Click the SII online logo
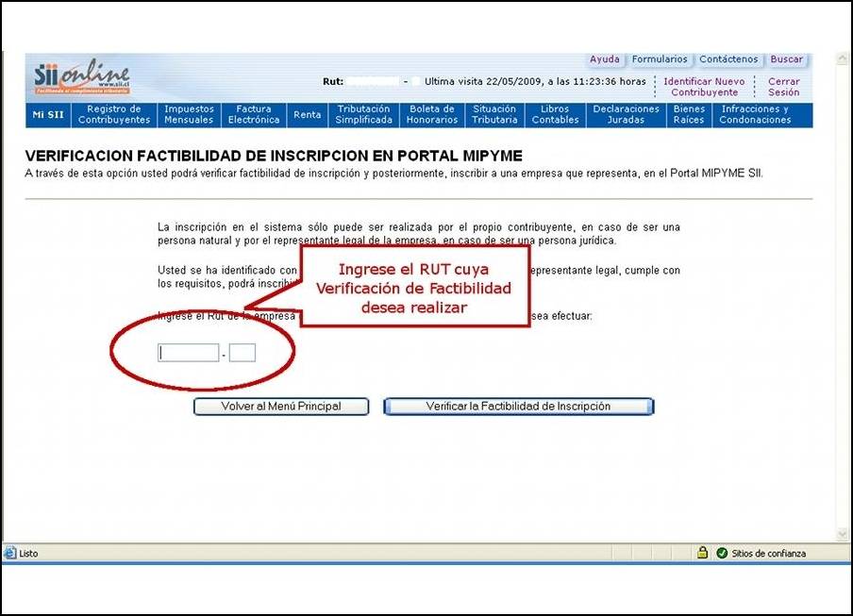This screenshot has height=616, width=853. (81, 76)
